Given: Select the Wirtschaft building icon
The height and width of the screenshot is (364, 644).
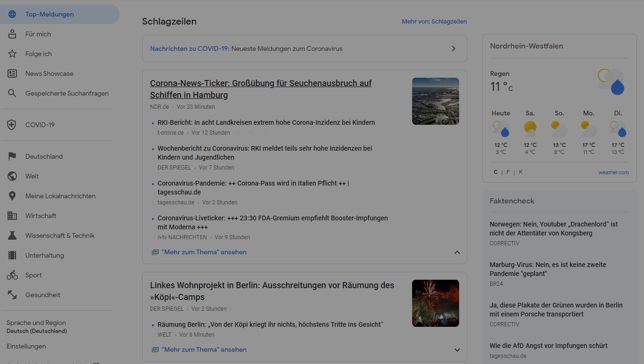Looking at the screenshot, I should (x=12, y=216).
